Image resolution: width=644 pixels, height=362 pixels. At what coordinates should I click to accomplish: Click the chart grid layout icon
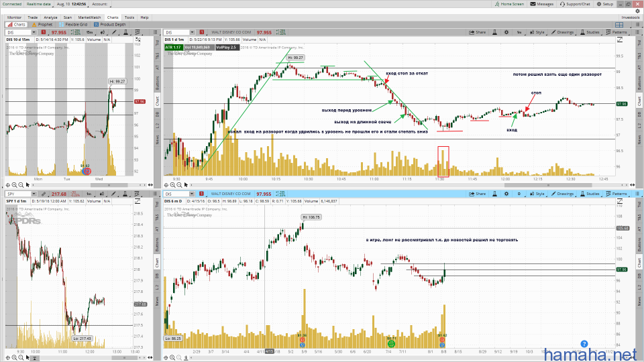[x=619, y=25]
